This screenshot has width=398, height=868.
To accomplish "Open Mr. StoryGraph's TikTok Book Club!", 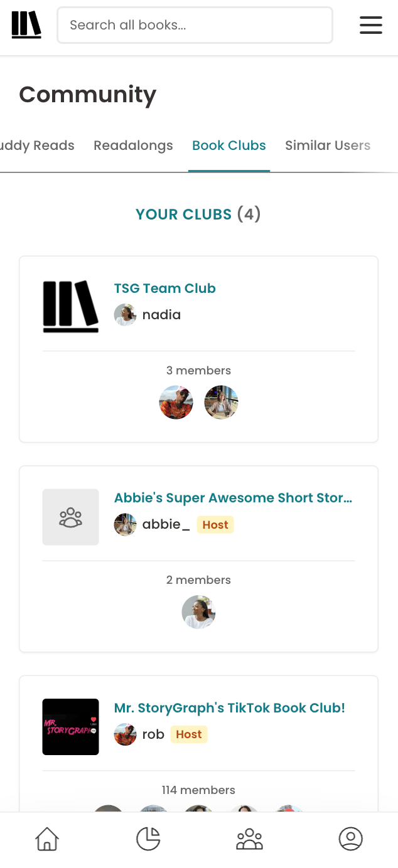I will [229, 707].
